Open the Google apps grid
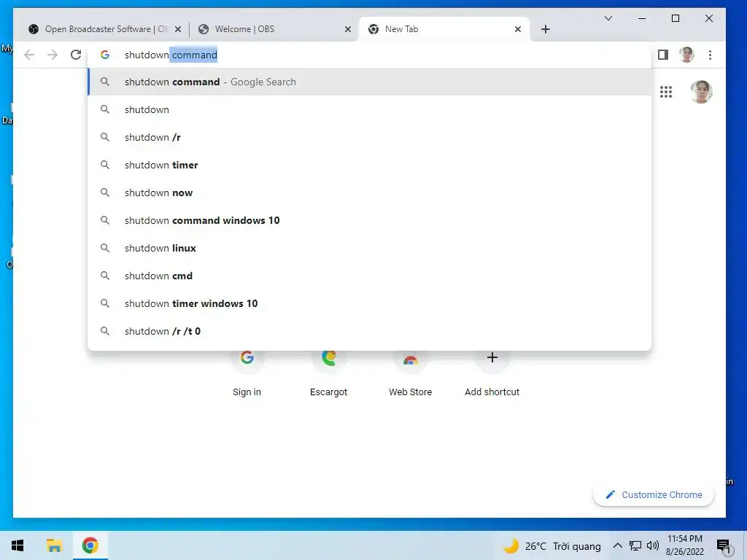 pos(665,92)
